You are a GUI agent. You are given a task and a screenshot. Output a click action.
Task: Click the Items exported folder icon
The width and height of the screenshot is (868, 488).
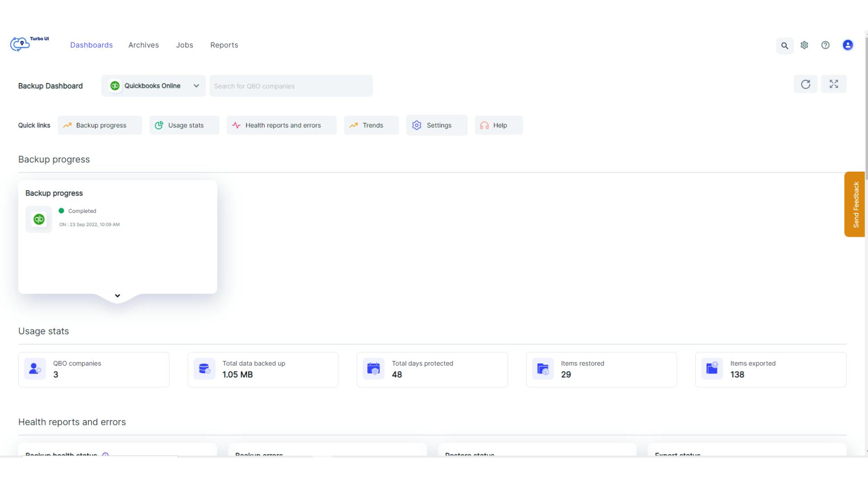tap(712, 369)
